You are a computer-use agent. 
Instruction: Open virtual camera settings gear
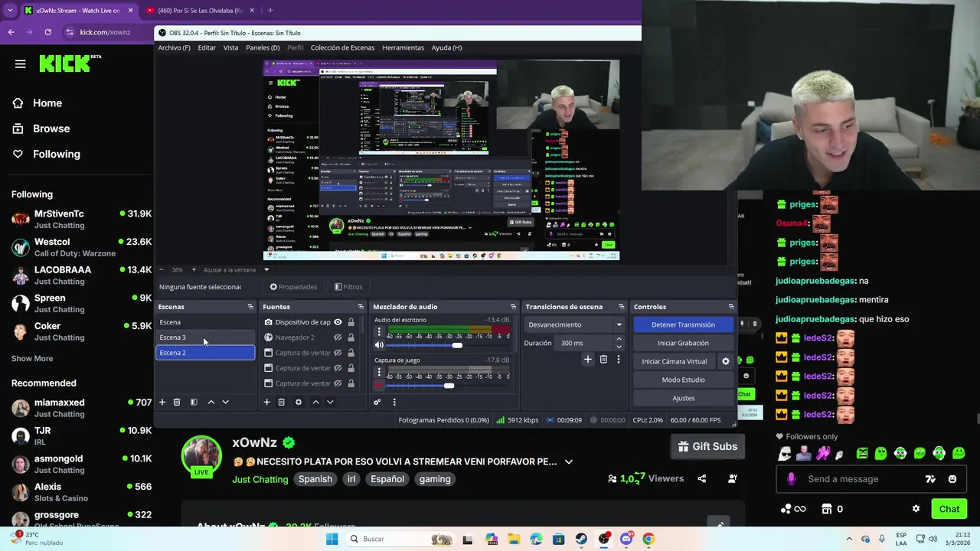coord(726,361)
